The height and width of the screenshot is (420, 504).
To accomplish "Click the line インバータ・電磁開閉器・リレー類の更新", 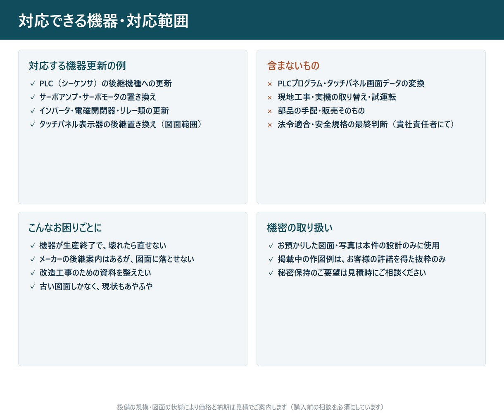I will (104, 111).
